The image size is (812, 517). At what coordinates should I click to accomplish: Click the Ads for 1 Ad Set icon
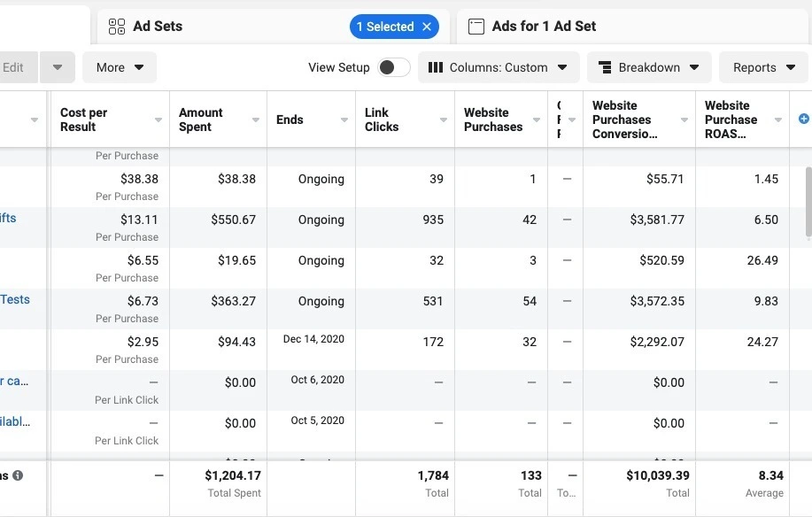point(476,27)
